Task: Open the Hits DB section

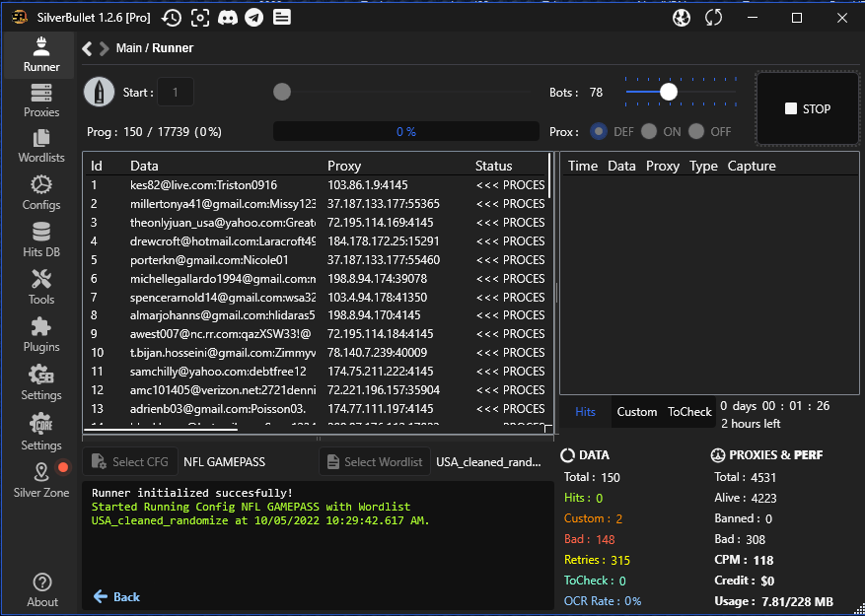Action: (40, 241)
